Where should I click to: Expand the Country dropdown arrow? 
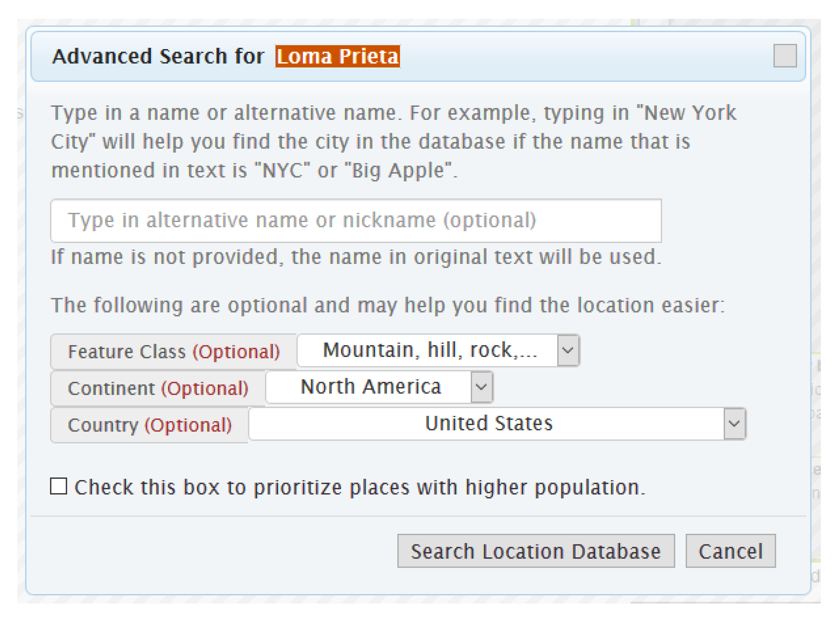click(734, 423)
